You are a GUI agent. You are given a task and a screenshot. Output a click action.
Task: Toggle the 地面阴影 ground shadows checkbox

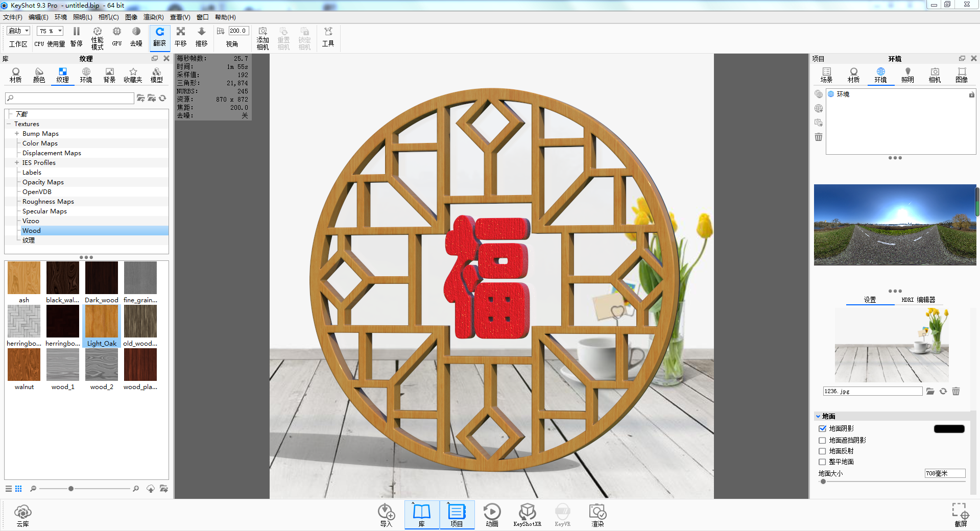[x=822, y=429]
